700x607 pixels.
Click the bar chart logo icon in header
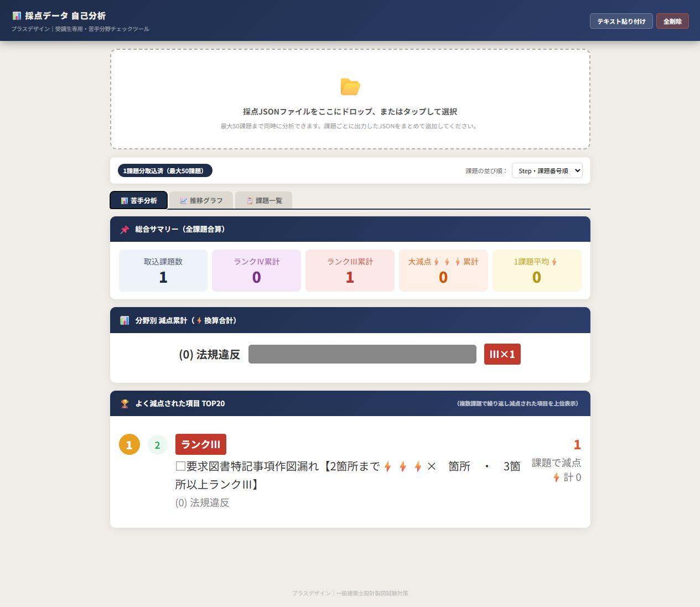[x=17, y=15]
